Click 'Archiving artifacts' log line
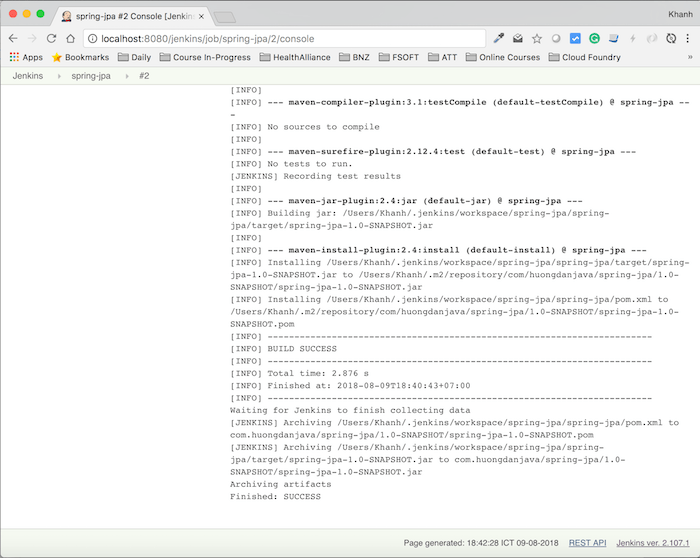Viewport: 700px width, 558px height. coord(281,484)
